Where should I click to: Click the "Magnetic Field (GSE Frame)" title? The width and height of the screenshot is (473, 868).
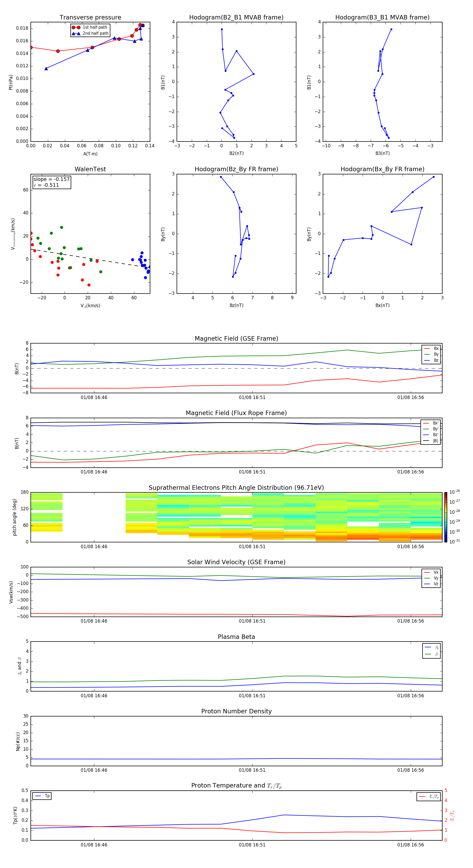click(x=236, y=339)
